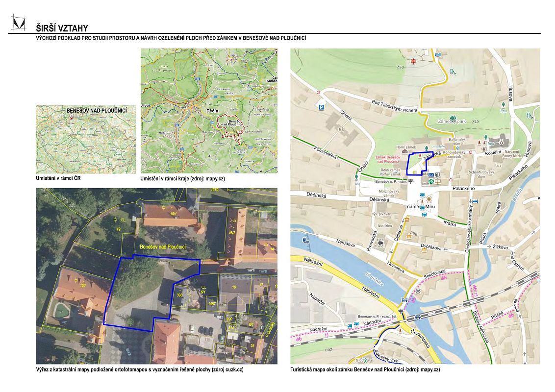The image size is (555, 392).
Task: Click the Komenského street label
Action: pyautogui.click(x=325, y=152)
